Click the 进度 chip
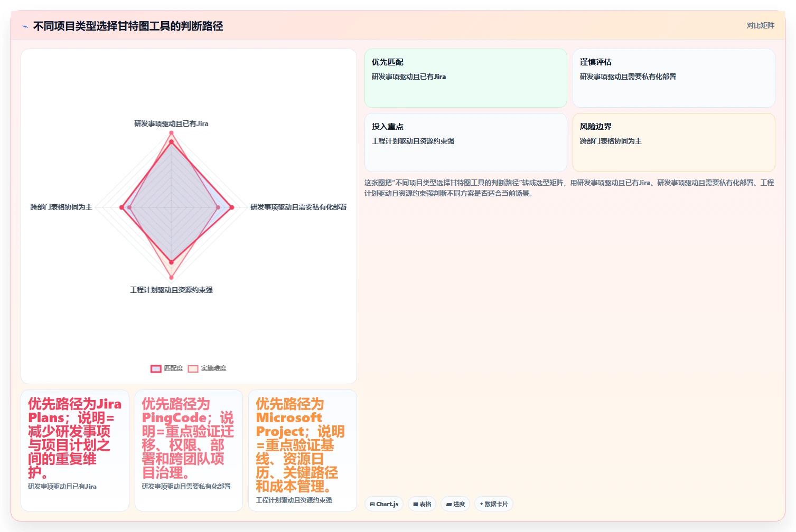Viewport: 796px width, 532px height. click(x=455, y=504)
